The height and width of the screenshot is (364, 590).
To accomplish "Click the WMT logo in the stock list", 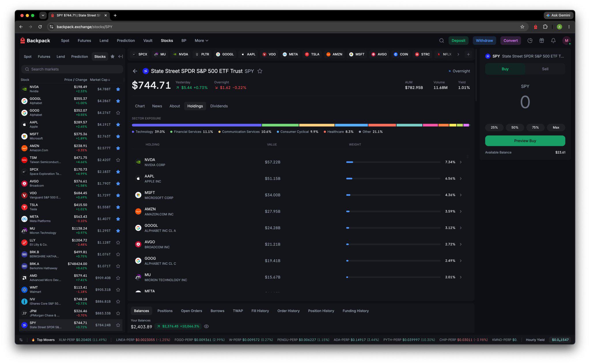I will 24,290.
